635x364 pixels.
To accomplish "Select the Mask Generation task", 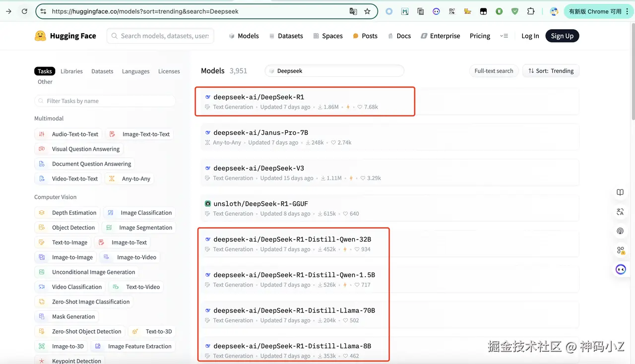I will coord(66,316).
